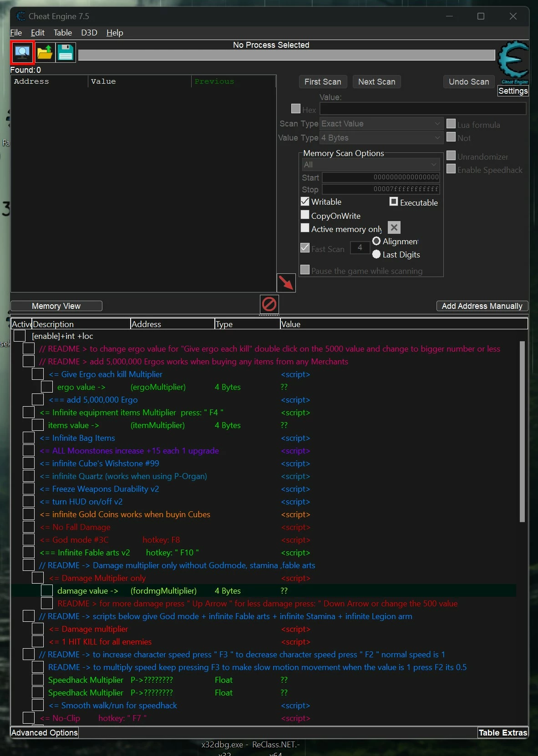
Task: Click the Address column header in results
Action: 50,81
